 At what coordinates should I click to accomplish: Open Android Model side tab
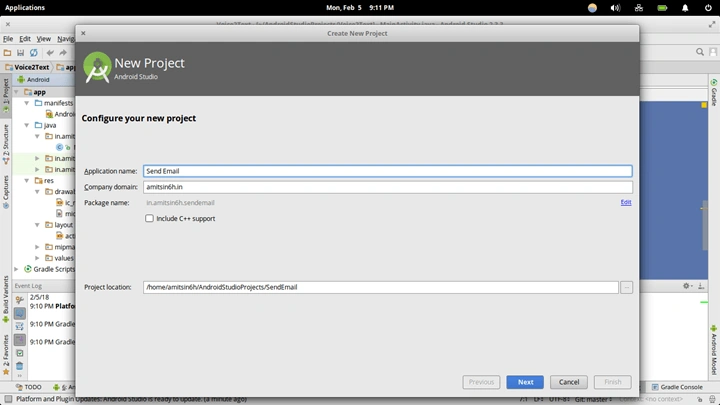(x=714, y=351)
